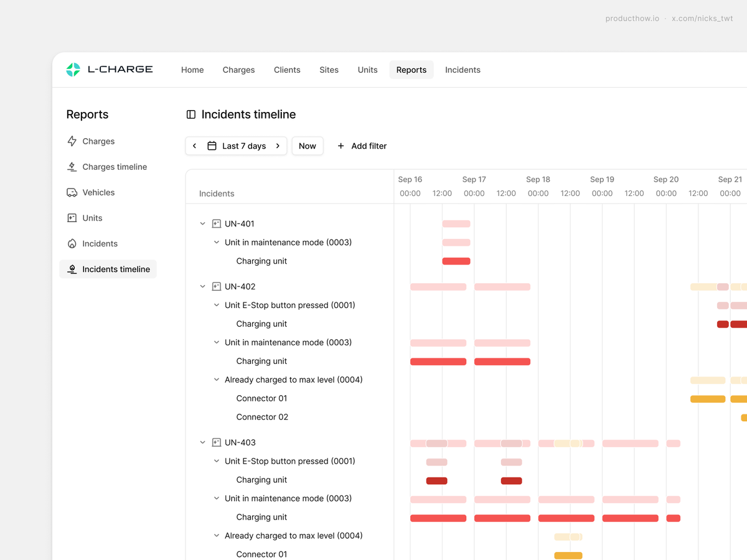Go to next date range with right arrow
The image size is (747, 560).
278,146
